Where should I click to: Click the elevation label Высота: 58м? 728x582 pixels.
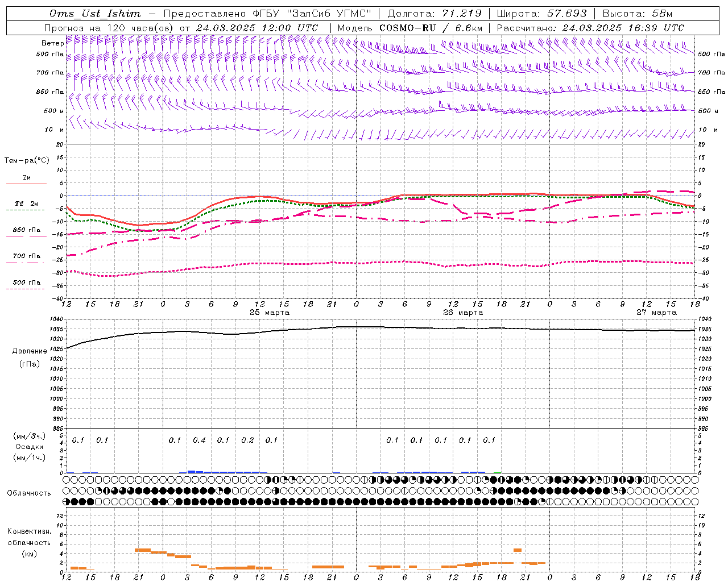tap(638, 14)
